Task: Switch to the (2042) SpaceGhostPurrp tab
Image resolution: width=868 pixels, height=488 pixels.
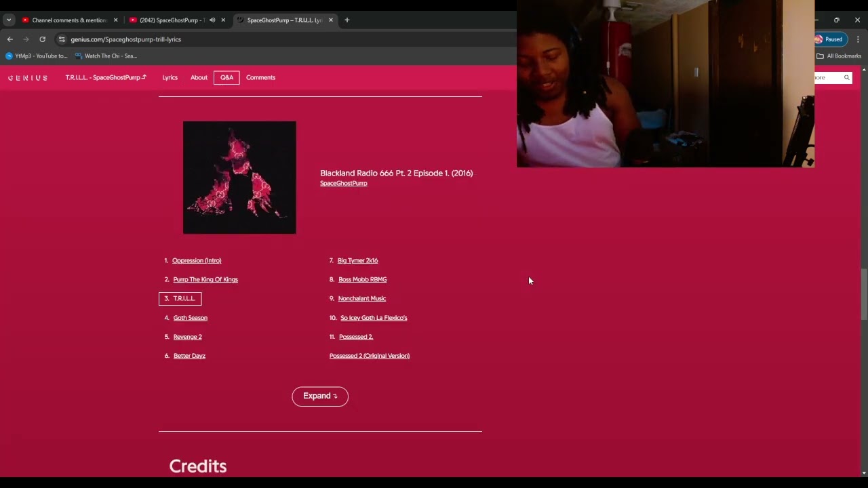Action: click(172, 20)
